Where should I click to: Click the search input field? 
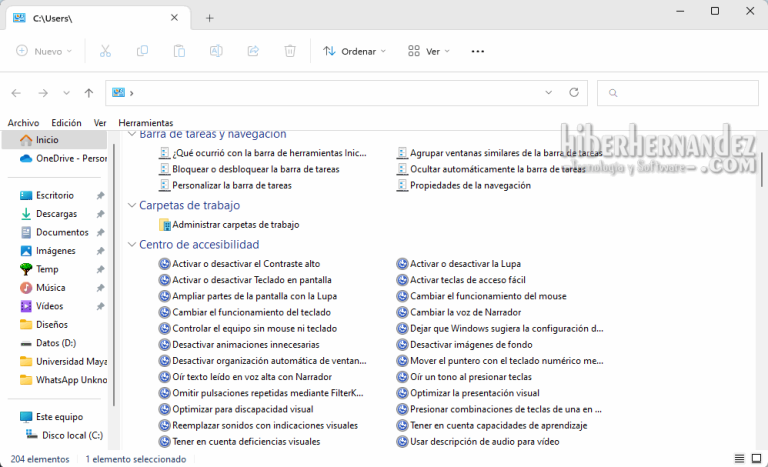680,92
